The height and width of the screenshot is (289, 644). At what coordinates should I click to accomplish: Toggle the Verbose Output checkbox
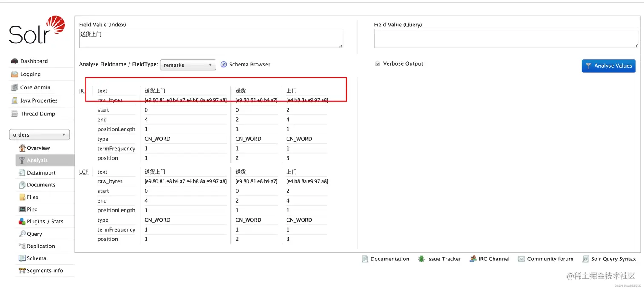(x=377, y=64)
